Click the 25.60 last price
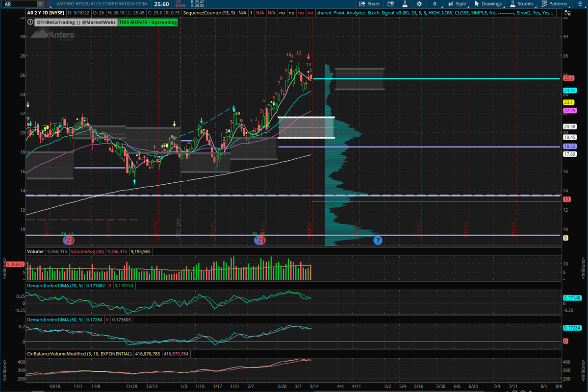588x392 pixels. (x=161, y=4)
